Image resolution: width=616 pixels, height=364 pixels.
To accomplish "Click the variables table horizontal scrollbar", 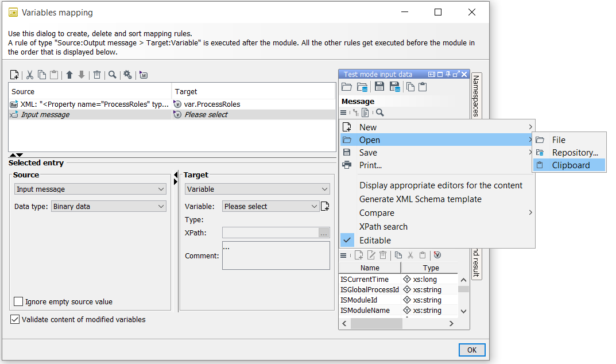I will click(376, 324).
